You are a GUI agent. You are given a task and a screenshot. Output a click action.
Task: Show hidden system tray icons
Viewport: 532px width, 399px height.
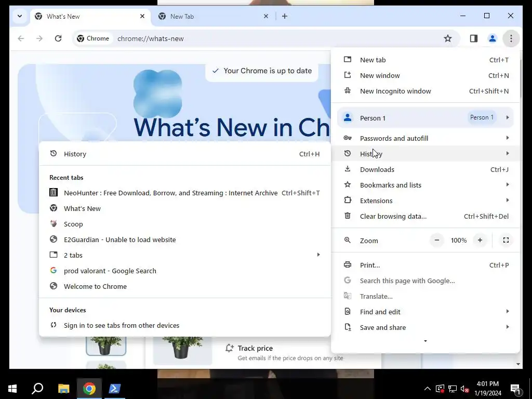click(428, 389)
